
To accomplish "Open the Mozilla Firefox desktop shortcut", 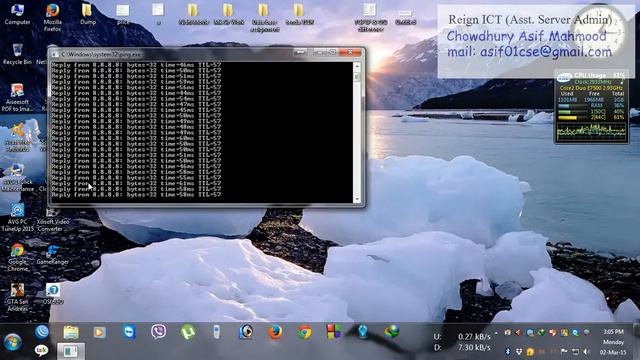I will [x=52, y=17].
